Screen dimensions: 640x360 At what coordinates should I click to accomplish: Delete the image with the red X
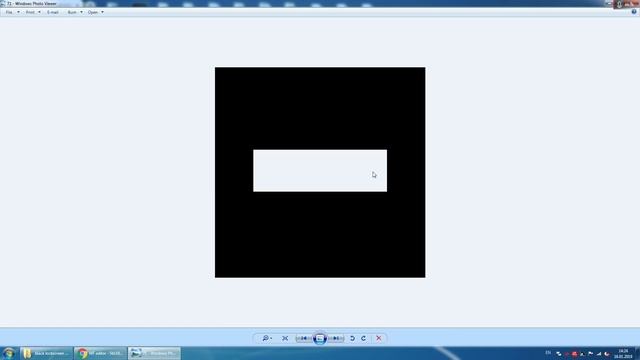click(x=379, y=338)
